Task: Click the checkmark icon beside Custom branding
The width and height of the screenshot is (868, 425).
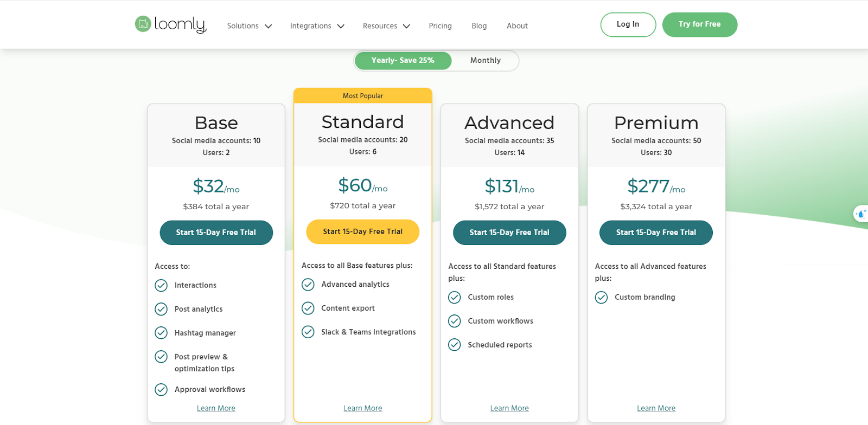Action: click(601, 297)
